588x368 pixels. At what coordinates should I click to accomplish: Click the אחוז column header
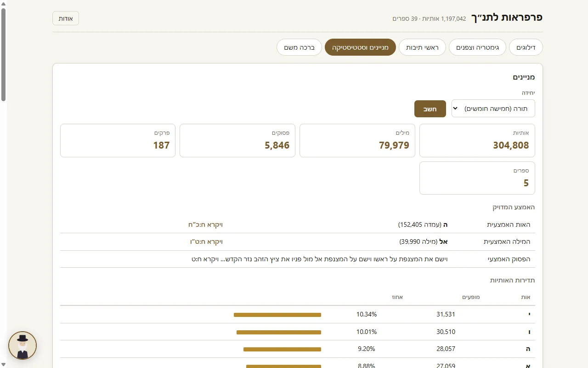(x=397, y=297)
